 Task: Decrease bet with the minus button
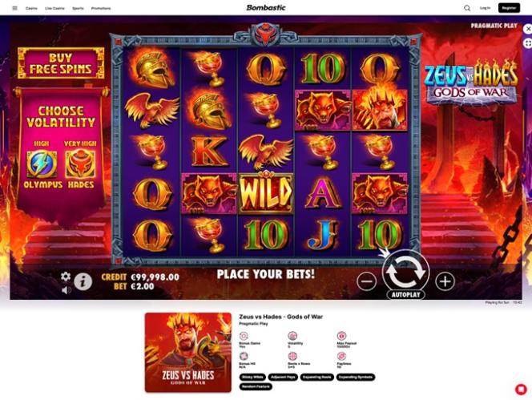point(366,281)
